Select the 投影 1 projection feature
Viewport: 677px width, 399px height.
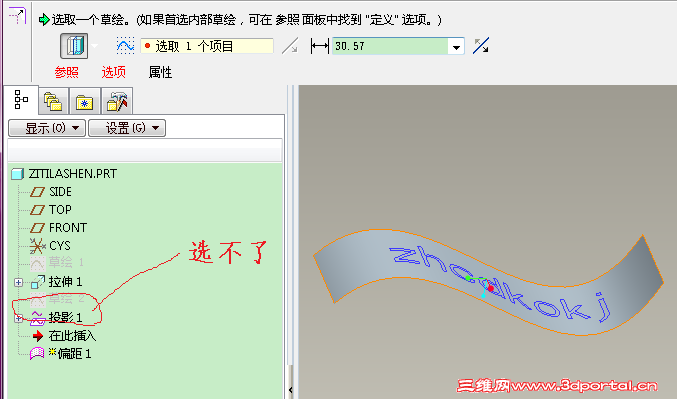click(65, 318)
